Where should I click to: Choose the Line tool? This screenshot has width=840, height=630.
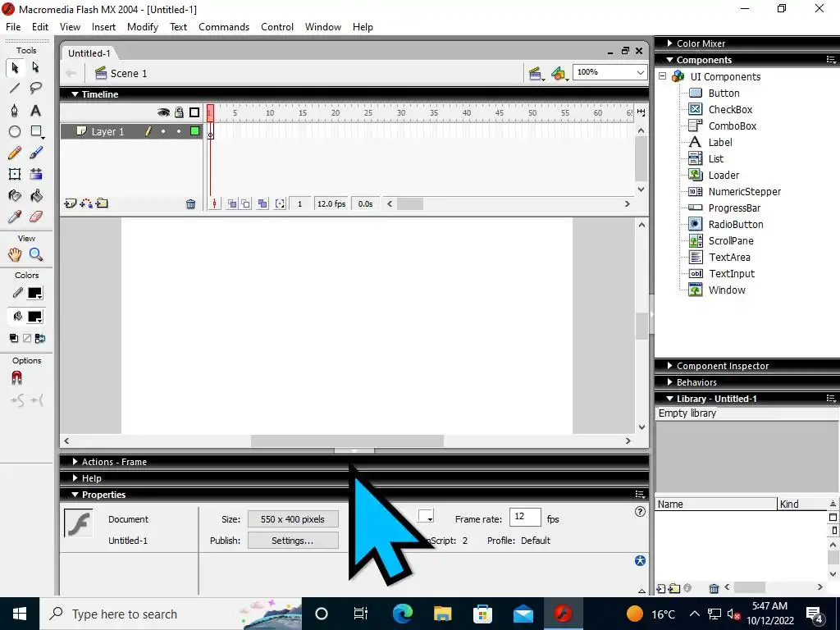click(x=15, y=89)
